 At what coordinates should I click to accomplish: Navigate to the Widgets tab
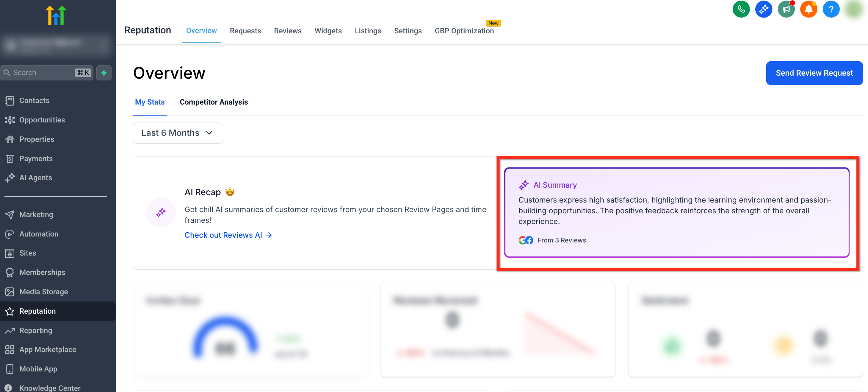tap(328, 31)
